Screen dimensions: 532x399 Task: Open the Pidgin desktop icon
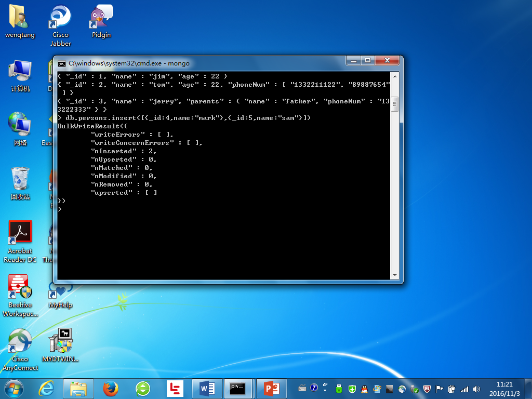click(x=101, y=21)
